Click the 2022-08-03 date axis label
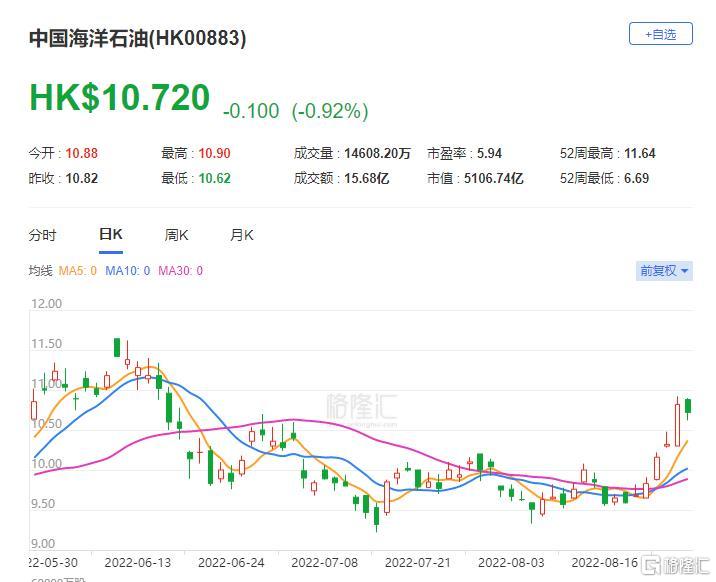The image size is (716, 582). pos(511,562)
